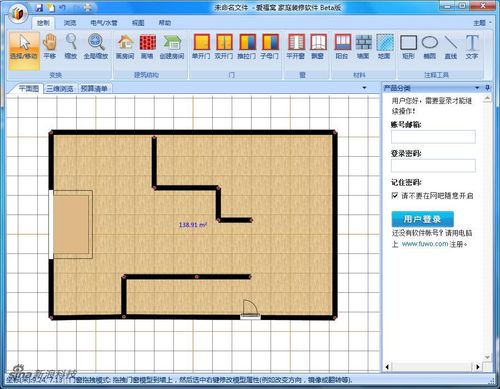The image size is (500, 389).
Task: Open the www.fuwo.com registration link
Action: (425, 244)
